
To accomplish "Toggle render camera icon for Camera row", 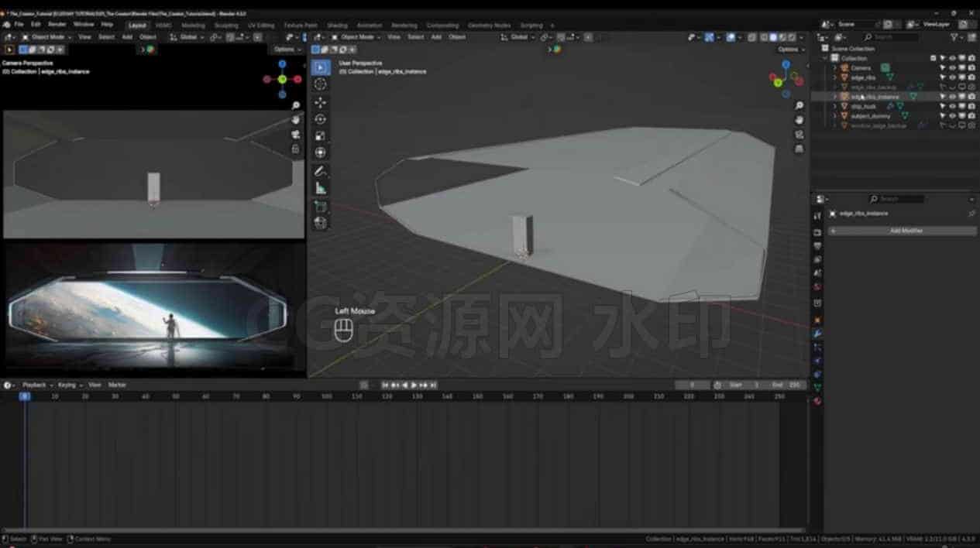I will (971, 68).
